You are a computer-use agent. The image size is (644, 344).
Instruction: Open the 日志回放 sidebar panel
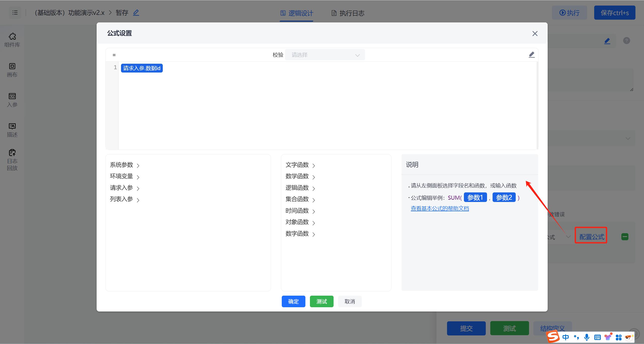(12, 160)
